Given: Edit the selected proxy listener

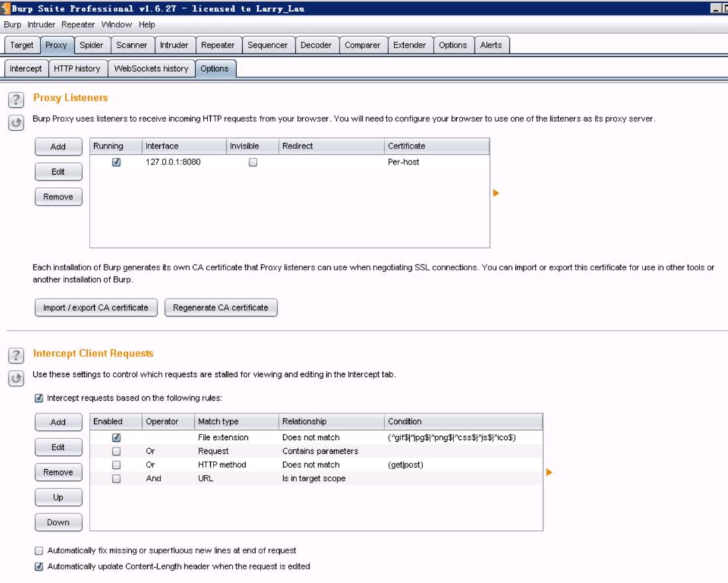Looking at the screenshot, I should [x=58, y=172].
